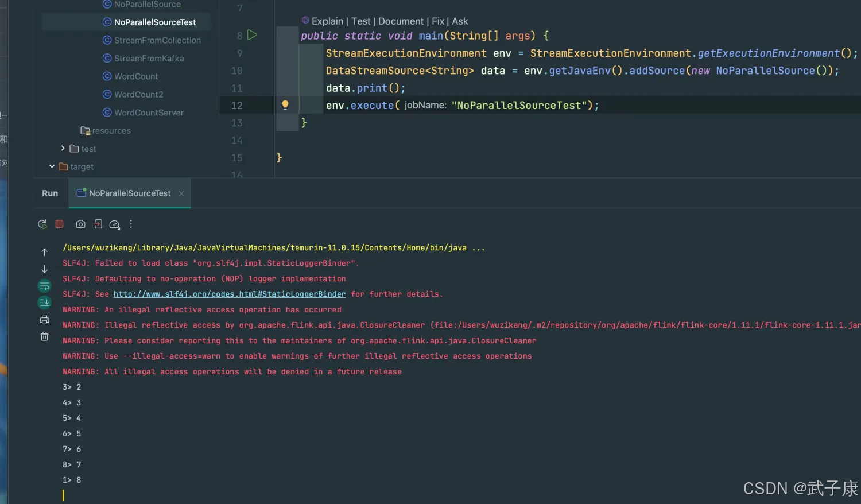
Task: Select NoParallelSource class in project tree
Action: click(142, 5)
